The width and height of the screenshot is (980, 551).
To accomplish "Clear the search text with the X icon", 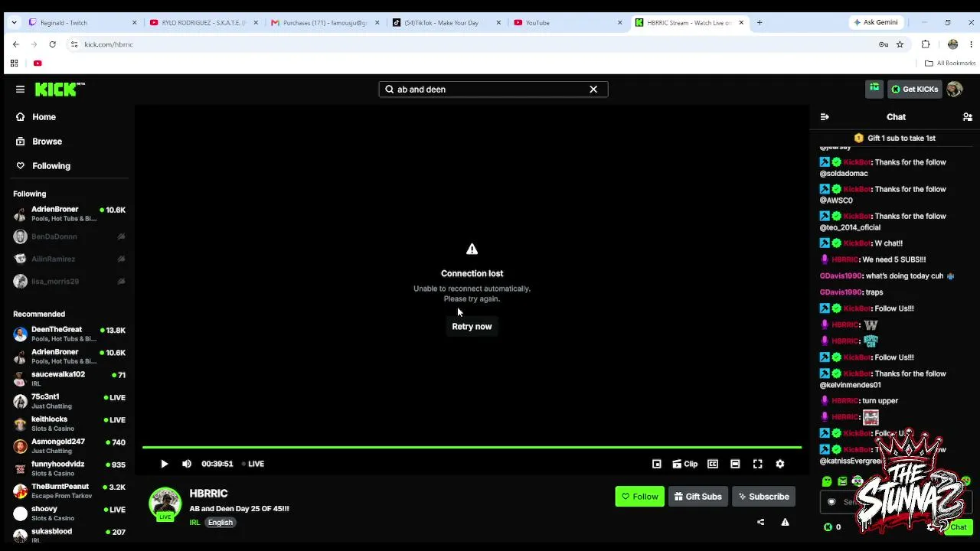I will [593, 90].
